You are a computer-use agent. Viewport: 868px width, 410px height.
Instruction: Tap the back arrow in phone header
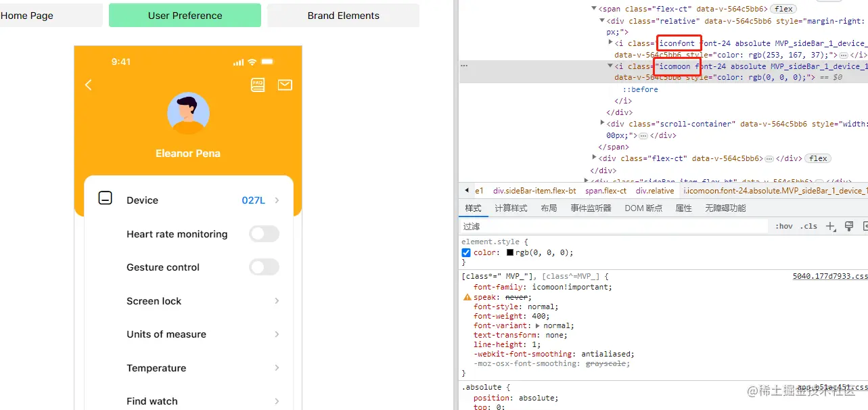[x=88, y=85]
